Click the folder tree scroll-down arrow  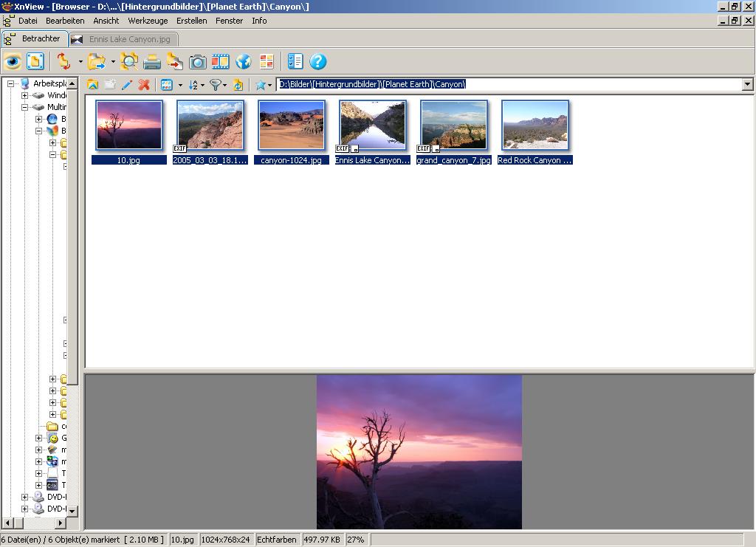tap(72, 510)
